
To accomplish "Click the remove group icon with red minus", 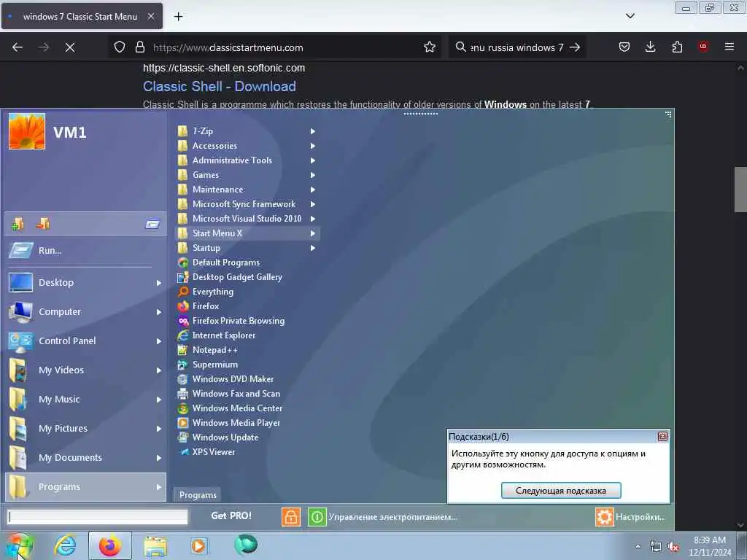I will [43, 223].
